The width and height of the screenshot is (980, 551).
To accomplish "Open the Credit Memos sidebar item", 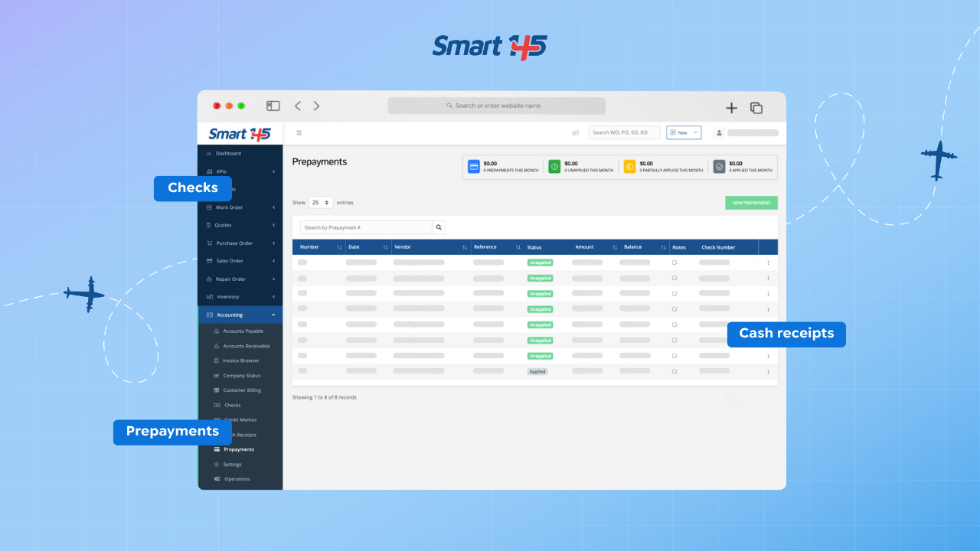I will (240, 420).
